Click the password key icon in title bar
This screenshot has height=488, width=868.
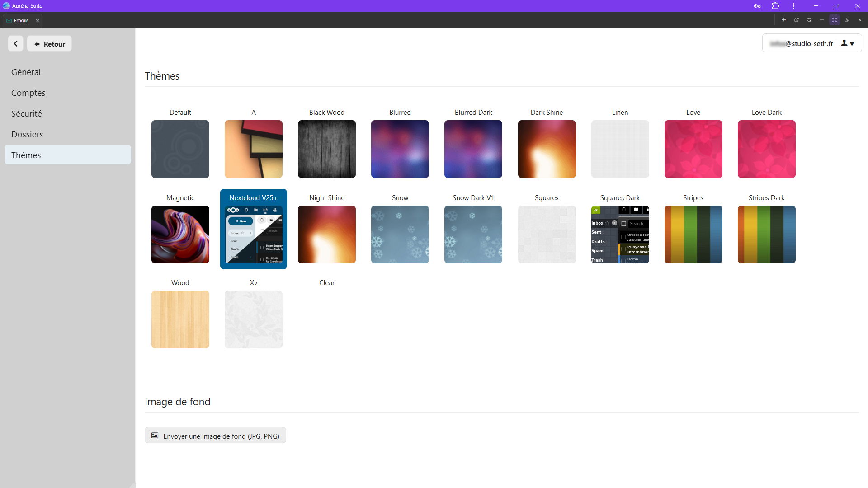(x=757, y=6)
